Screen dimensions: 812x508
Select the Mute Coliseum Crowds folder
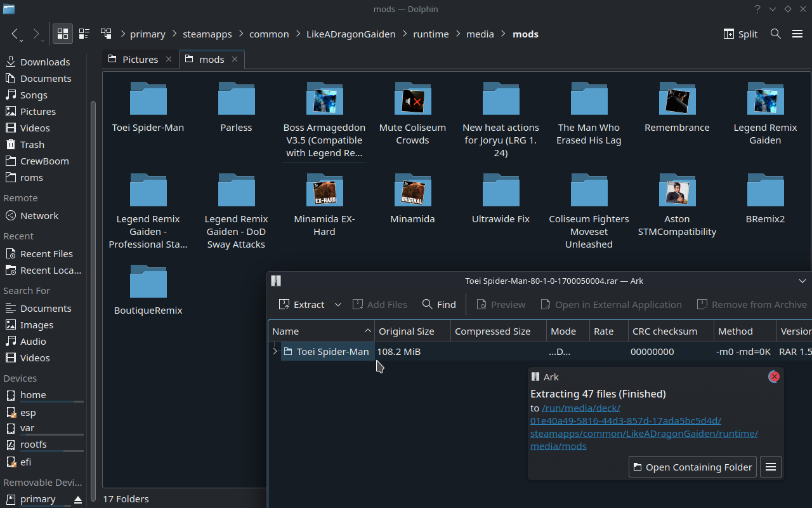[x=412, y=113]
